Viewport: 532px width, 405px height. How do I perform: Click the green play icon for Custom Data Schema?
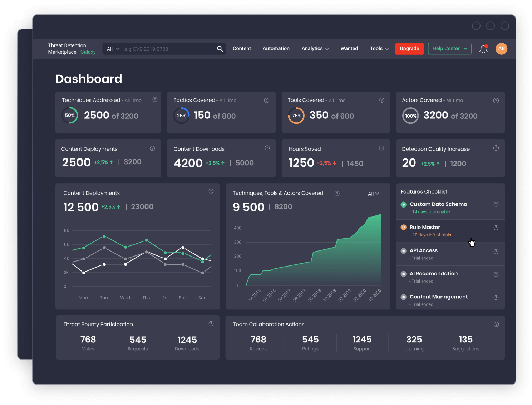tap(403, 205)
